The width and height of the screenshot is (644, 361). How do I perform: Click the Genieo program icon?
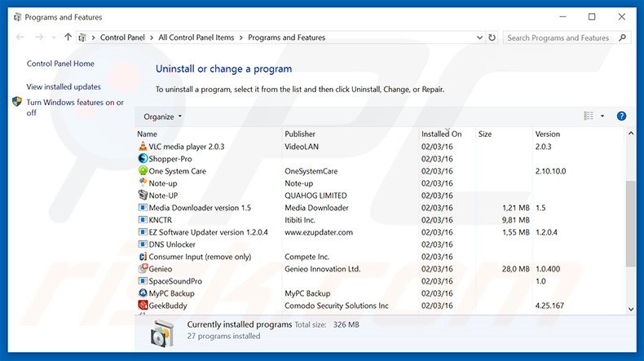coord(143,269)
